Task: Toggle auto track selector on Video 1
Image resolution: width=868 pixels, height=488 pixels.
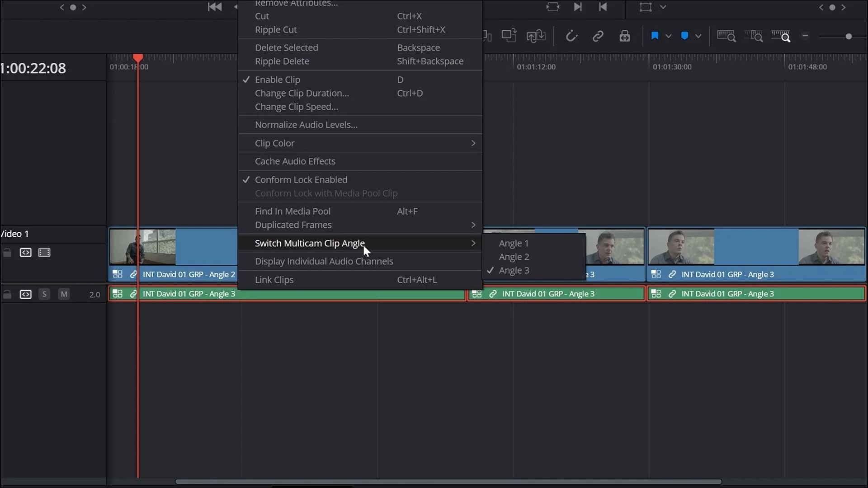Action: point(26,253)
